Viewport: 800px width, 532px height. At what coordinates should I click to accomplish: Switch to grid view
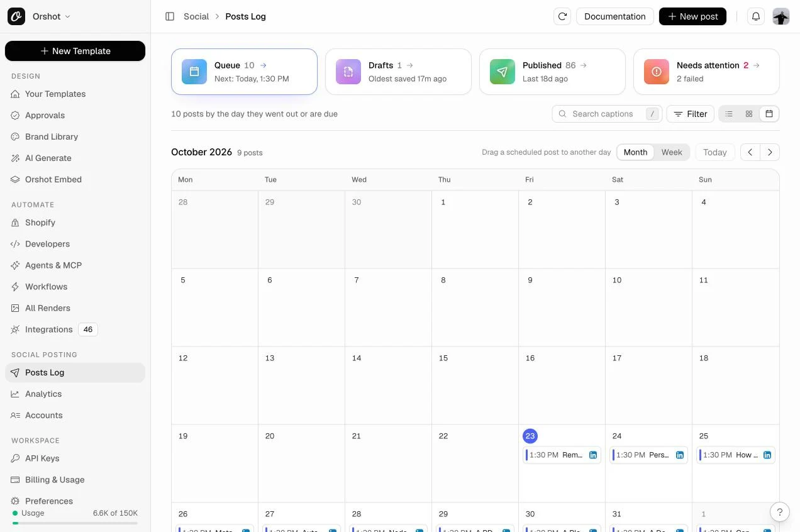749,114
